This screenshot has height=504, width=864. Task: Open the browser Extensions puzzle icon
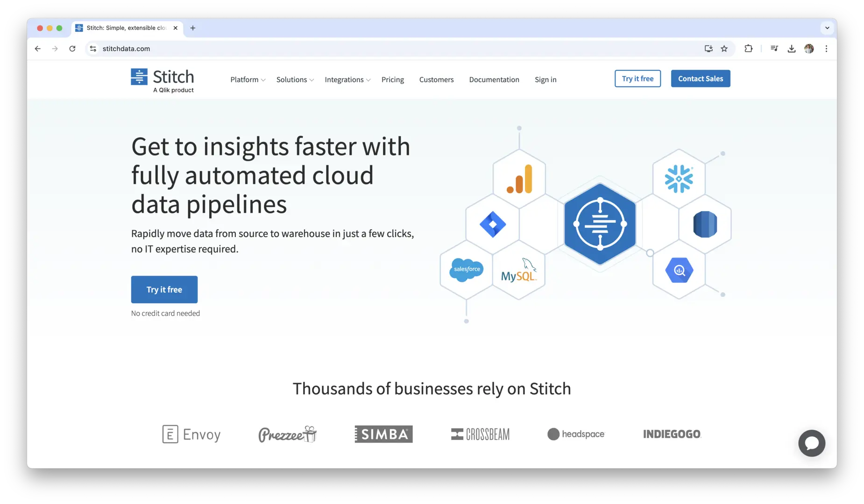[748, 49]
